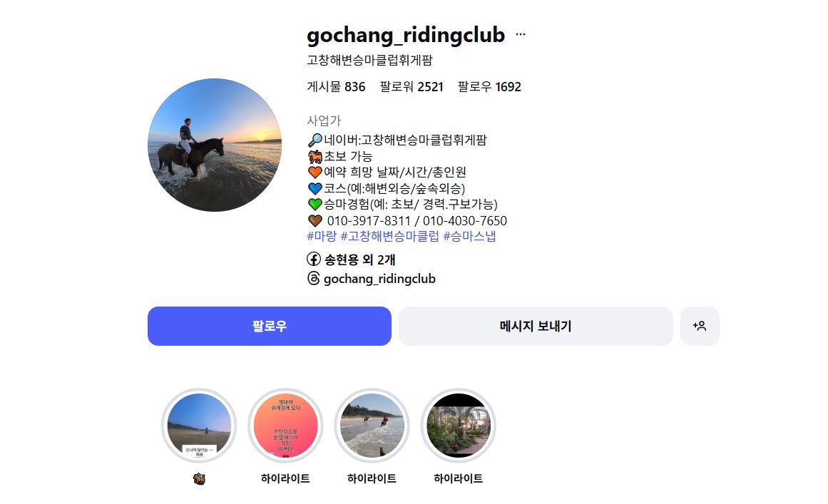The height and width of the screenshot is (504, 828).
Task: Open the three-dot options menu beside username
Action: (520, 34)
